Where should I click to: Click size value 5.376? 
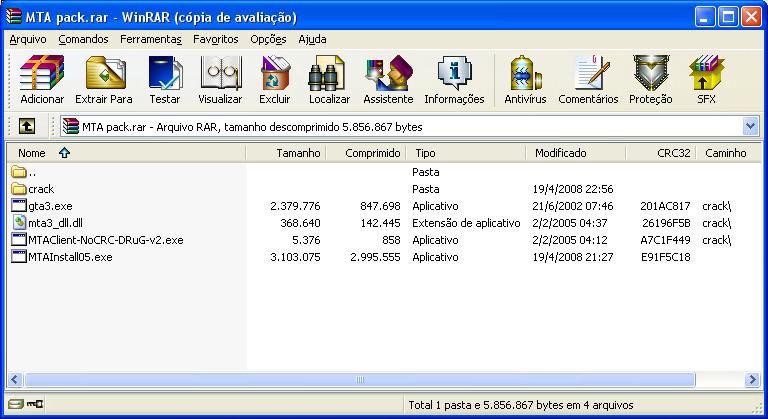coord(306,240)
